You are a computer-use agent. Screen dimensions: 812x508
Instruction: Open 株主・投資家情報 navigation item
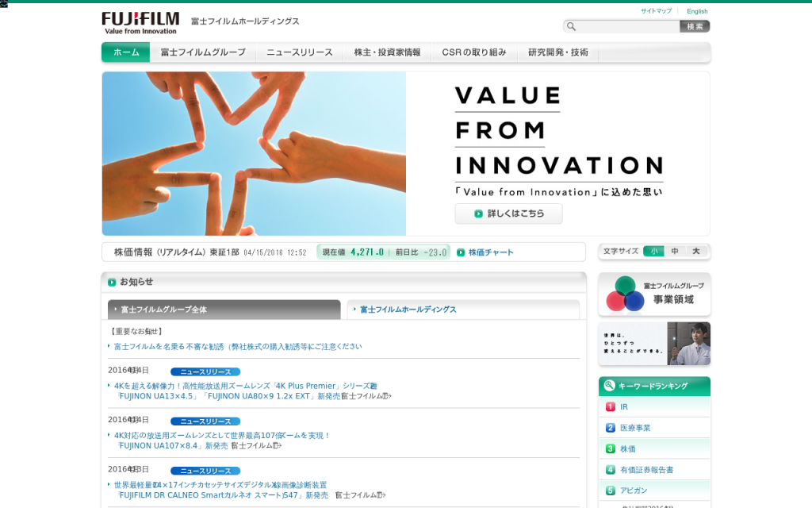pyautogui.click(x=387, y=52)
